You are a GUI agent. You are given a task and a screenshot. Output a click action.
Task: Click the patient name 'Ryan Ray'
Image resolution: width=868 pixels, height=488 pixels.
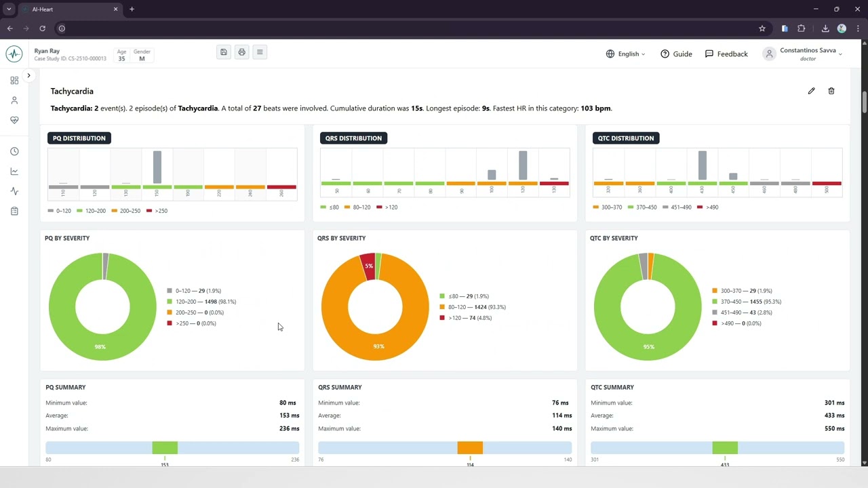[47, 51]
